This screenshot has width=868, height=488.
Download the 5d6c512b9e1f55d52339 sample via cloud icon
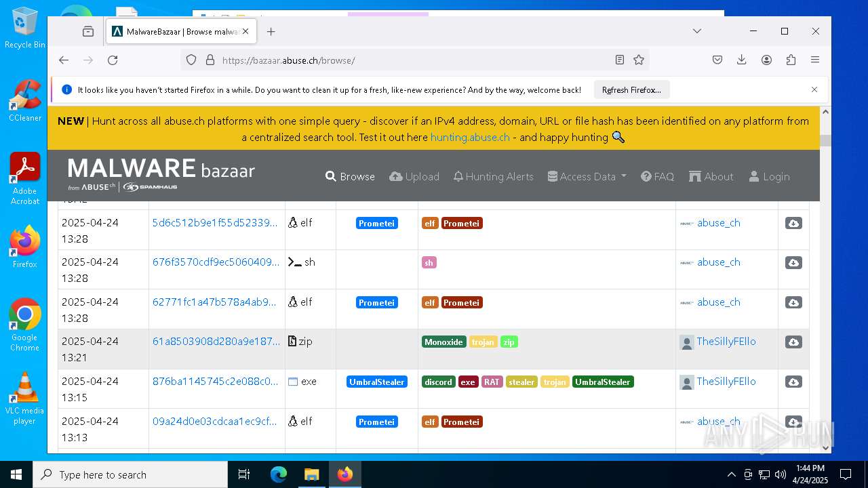[x=793, y=223]
